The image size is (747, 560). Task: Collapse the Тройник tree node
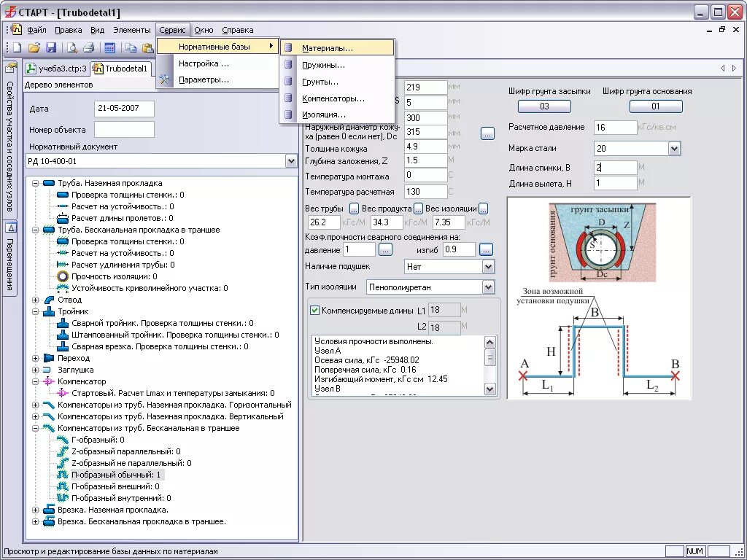(35, 311)
